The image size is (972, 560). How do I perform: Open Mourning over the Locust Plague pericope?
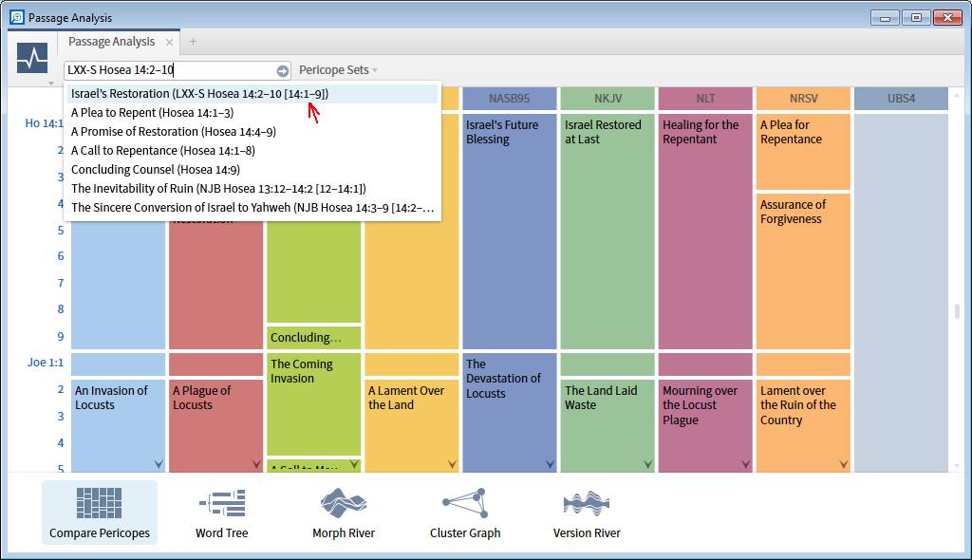click(705, 425)
